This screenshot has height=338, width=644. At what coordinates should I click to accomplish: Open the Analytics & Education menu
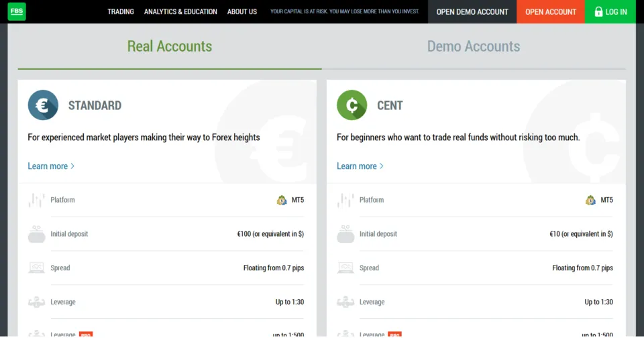pos(180,11)
